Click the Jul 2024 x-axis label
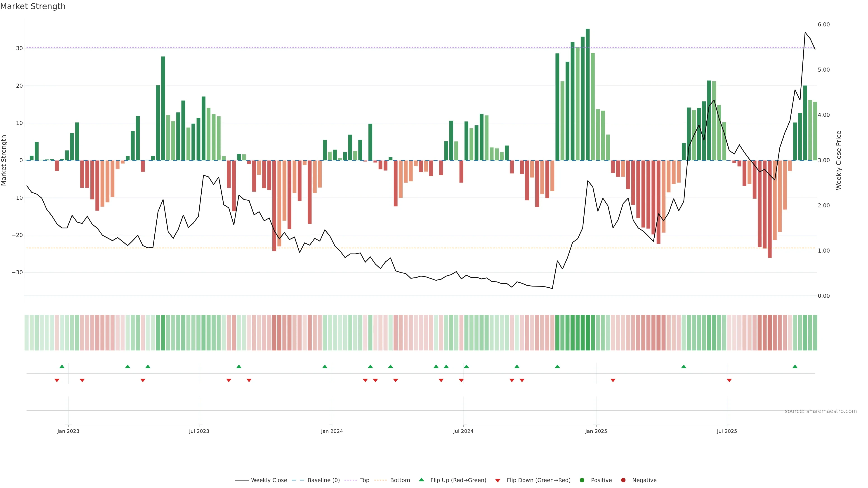Image resolution: width=868 pixels, height=488 pixels. point(463,431)
